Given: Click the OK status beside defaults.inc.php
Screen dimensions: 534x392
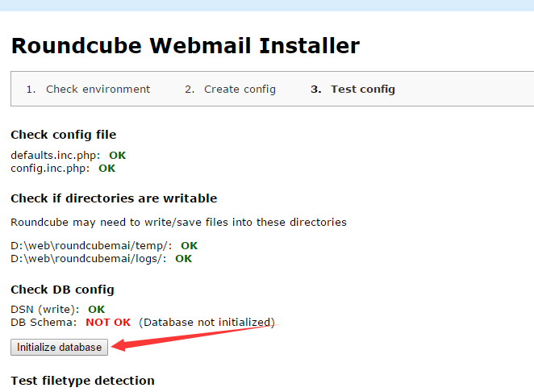Looking at the screenshot, I should pos(118,155).
